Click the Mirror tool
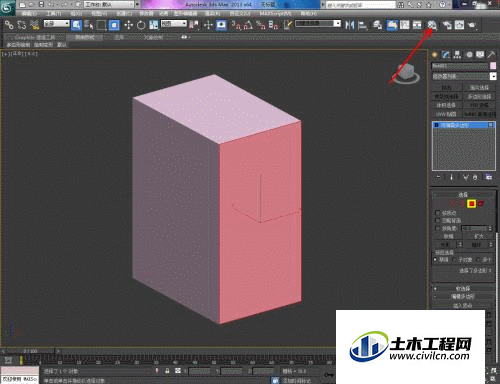The height and width of the screenshot is (384, 500). click(349, 25)
